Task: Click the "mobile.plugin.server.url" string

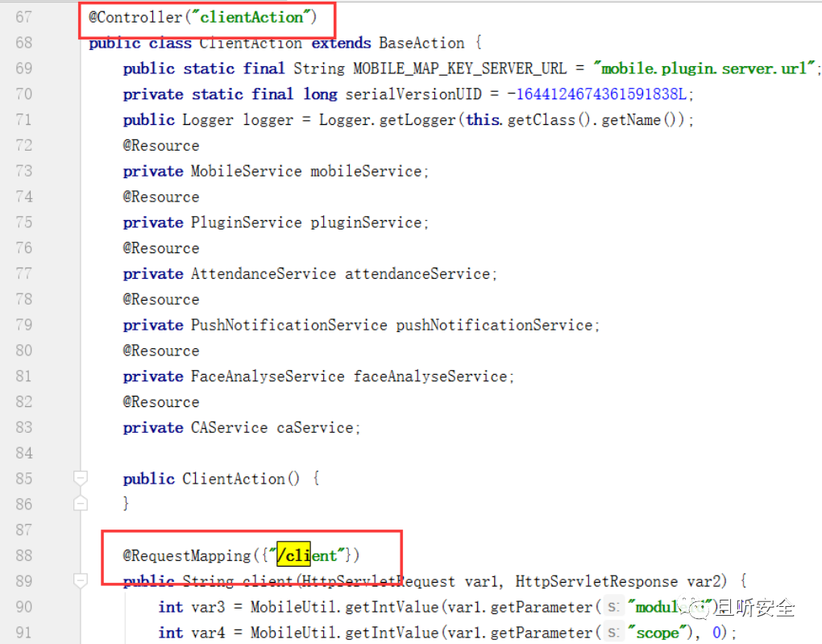Action: pyautogui.click(x=705, y=69)
